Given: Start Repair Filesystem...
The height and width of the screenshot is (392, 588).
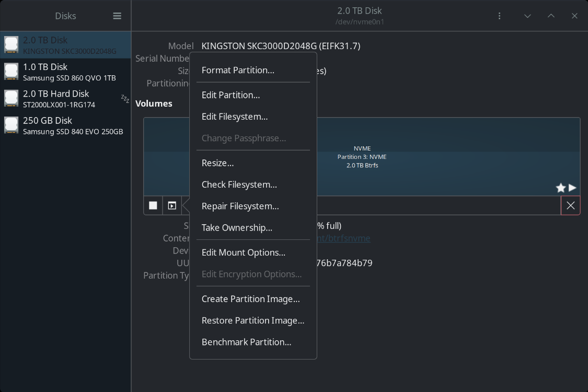Looking at the screenshot, I should point(253,206).
